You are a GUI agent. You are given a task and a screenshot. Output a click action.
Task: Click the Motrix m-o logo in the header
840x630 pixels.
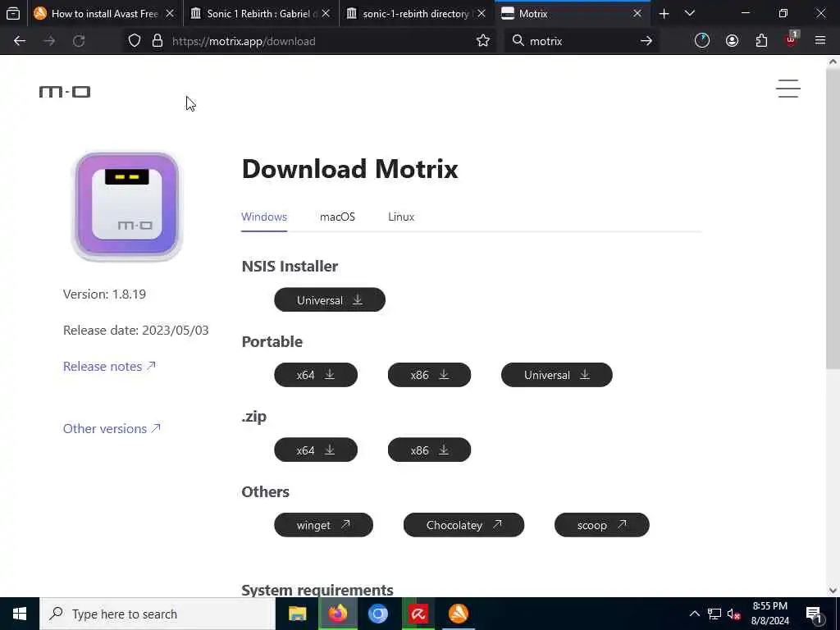pyautogui.click(x=65, y=92)
